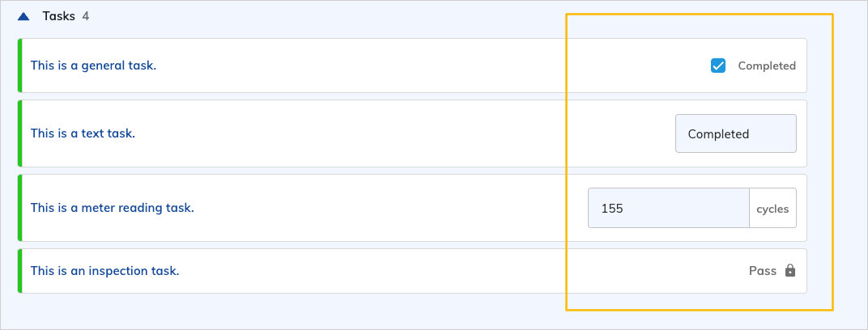Click the meter reading field showing 155
The width and height of the screenshot is (868, 330).
(668, 208)
